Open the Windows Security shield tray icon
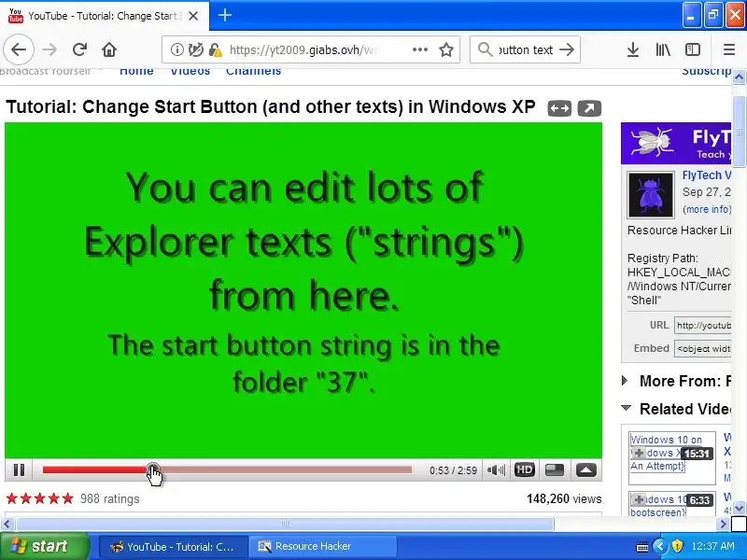 pyautogui.click(x=676, y=546)
